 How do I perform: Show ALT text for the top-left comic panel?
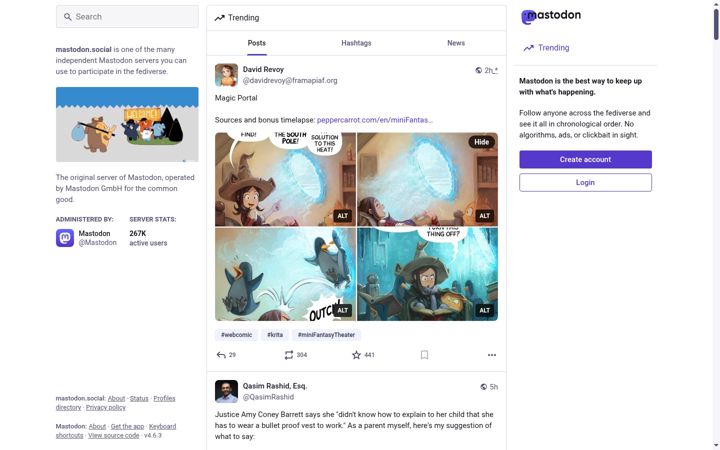[x=343, y=216]
